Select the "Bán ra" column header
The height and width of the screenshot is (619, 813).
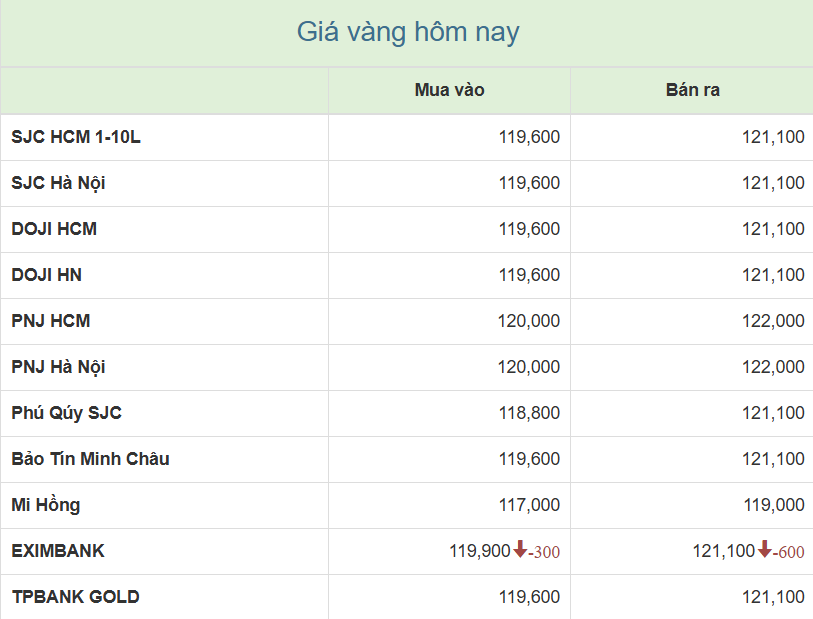click(692, 90)
